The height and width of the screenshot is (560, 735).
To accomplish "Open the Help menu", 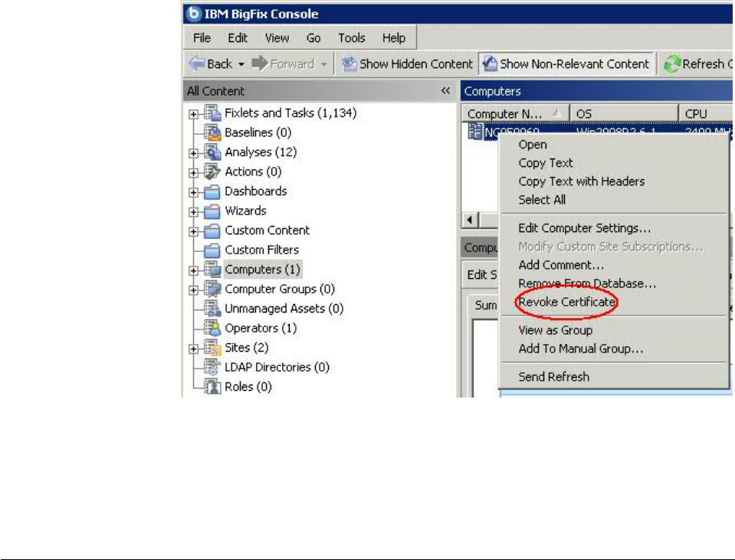I will pos(394,38).
